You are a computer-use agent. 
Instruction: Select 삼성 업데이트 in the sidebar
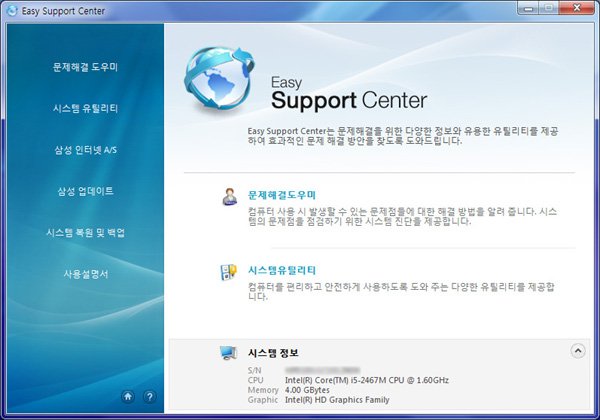point(85,191)
